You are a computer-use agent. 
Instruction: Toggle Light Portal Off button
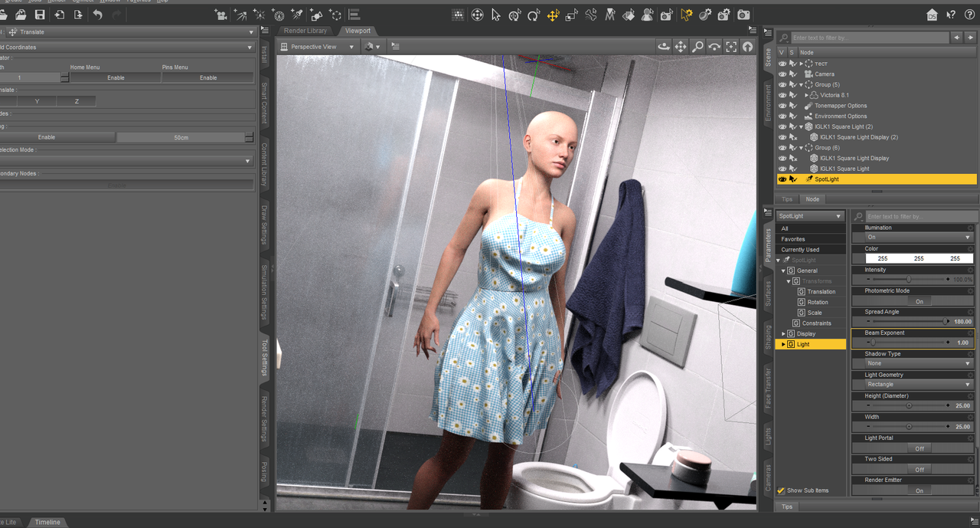pos(920,448)
